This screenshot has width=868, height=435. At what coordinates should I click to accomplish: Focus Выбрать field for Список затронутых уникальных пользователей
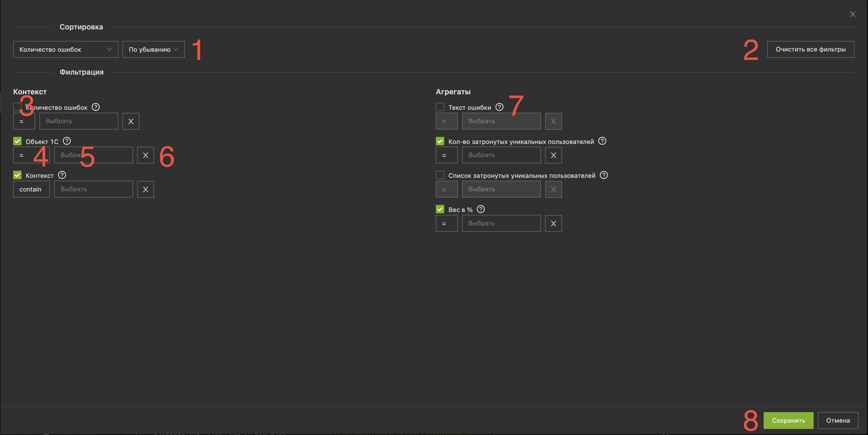[501, 189]
